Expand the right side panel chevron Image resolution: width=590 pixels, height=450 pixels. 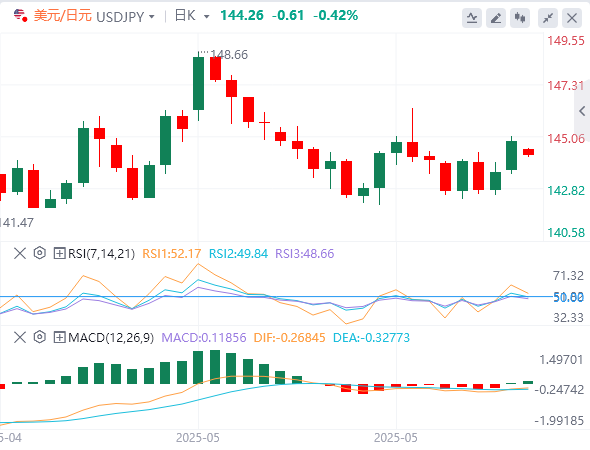tap(582, 111)
